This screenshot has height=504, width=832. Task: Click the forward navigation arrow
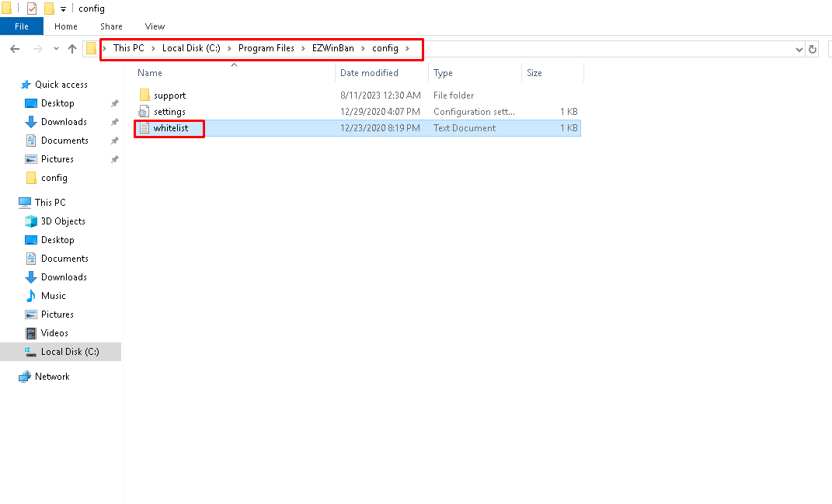[36, 48]
